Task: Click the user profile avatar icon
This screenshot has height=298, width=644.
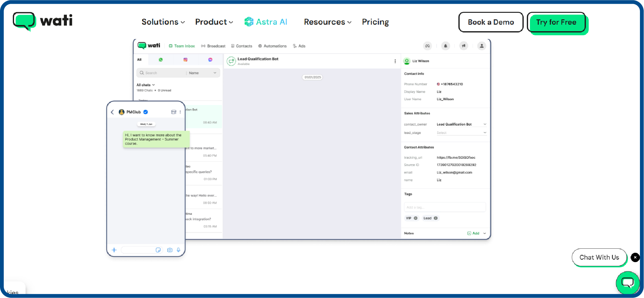Action: point(482,46)
